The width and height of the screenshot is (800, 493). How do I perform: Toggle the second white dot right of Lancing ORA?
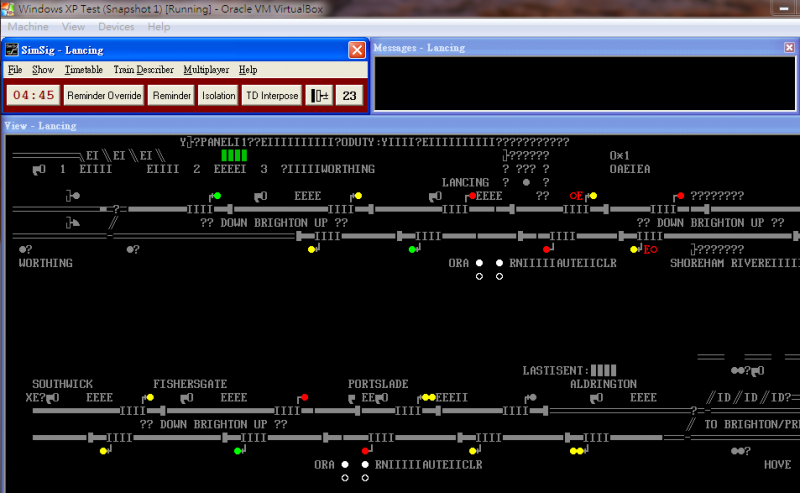pyautogui.click(x=499, y=263)
